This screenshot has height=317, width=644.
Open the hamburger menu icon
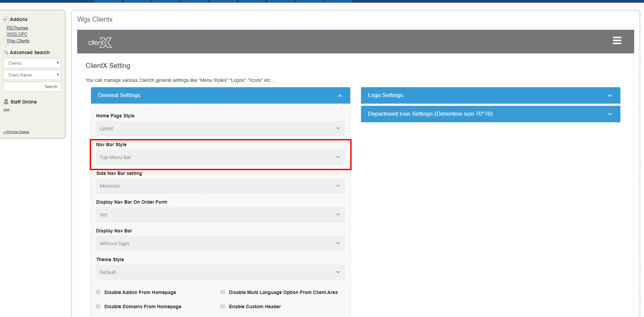click(x=617, y=41)
